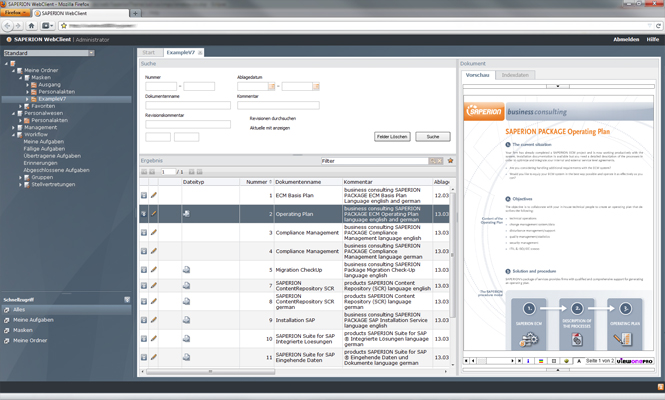Viewport: 665px width, 400px height.
Task: Select Fällige Aufgaben in workflow tree
Action: (44, 149)
